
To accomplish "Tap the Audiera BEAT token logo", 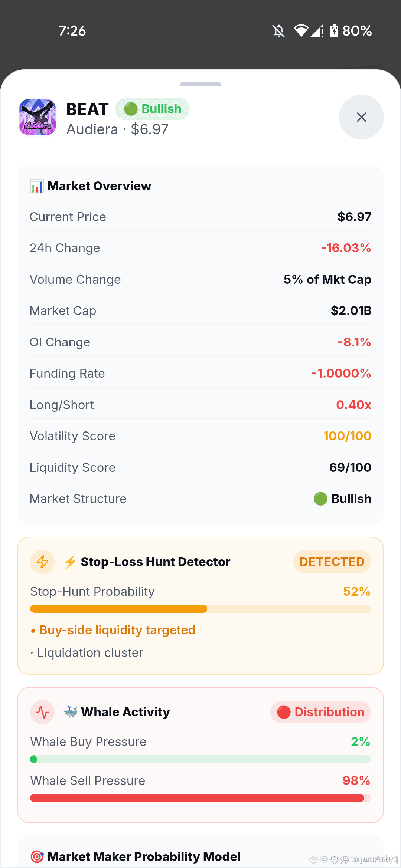I will 38,117.
